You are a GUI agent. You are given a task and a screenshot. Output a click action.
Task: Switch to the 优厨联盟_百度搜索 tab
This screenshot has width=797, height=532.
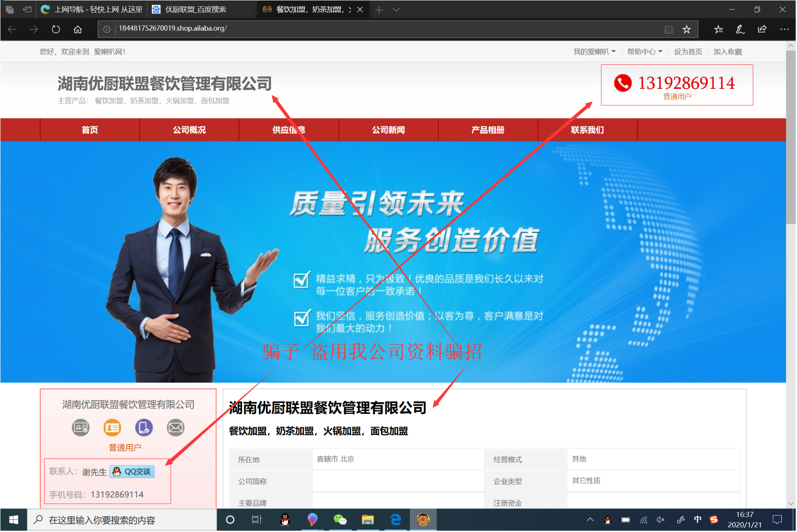click(x=195, y=10)
